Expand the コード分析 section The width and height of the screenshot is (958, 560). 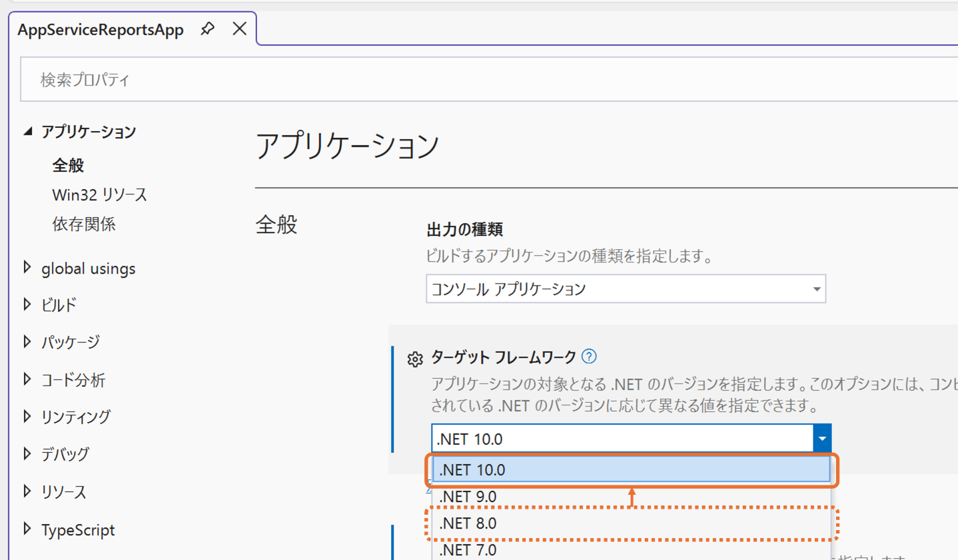tap(27, 379)
